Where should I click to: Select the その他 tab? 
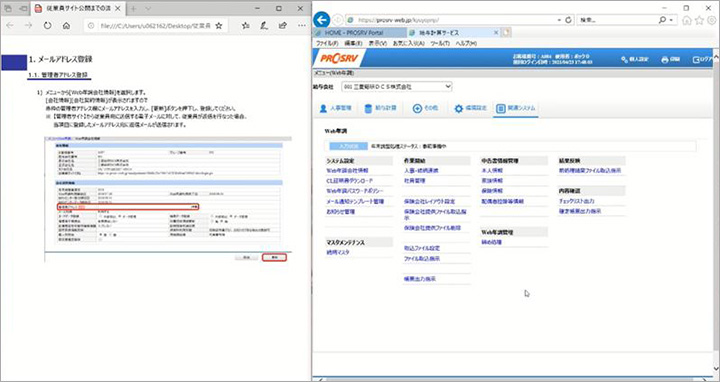(x=425, y=108)
